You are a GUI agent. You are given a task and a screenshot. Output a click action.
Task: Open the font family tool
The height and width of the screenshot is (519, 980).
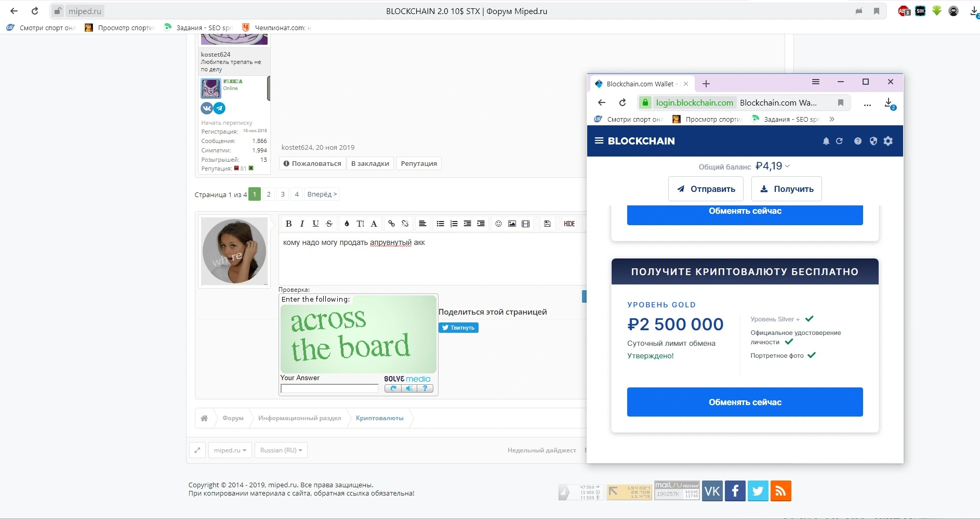(374, 224)
